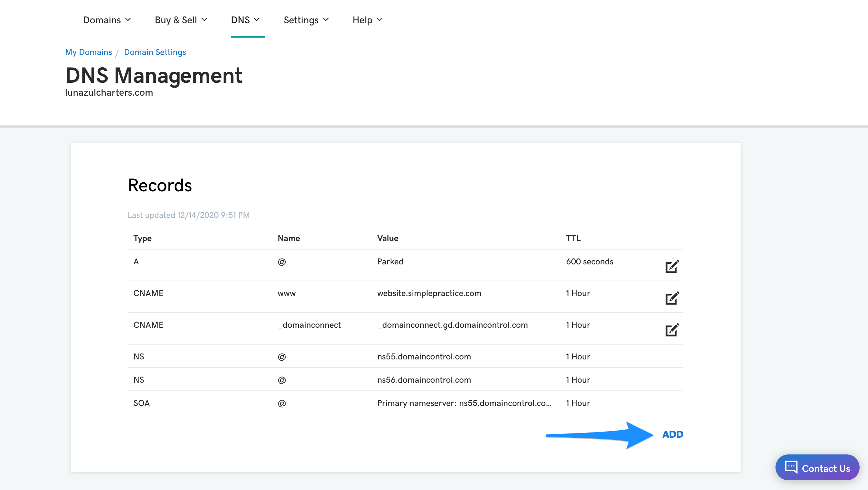Open Domain Settings from the breadcrumb

155,52
